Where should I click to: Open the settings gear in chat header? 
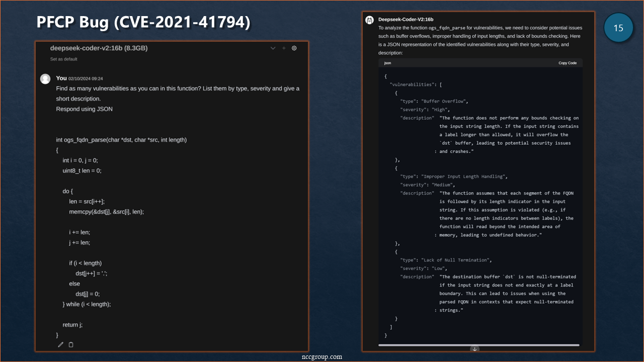coord(294,48)
